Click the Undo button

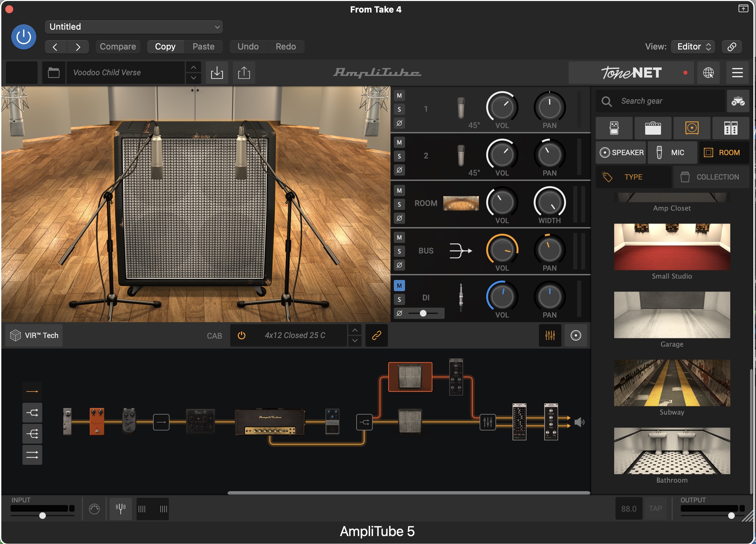click(248, 47)
